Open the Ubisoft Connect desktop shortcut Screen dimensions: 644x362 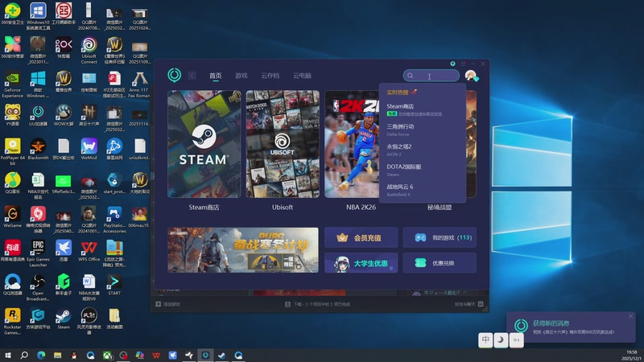[x=89, y=50]
